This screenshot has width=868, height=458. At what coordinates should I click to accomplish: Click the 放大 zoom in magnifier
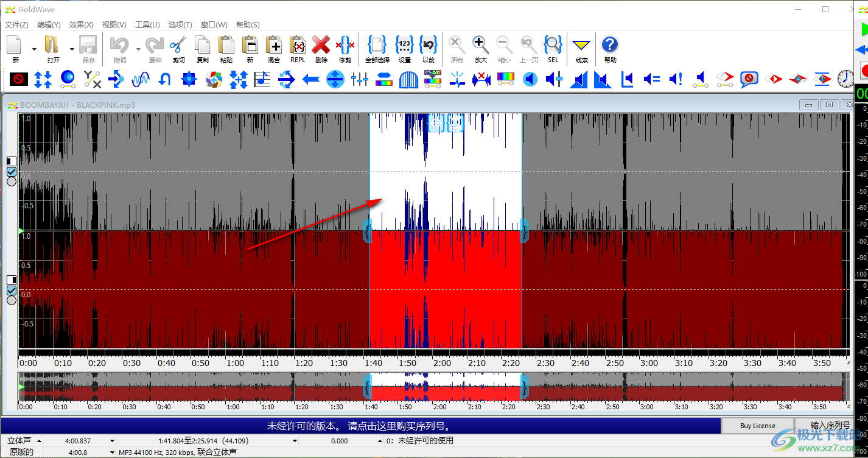(x=480, y=49)
